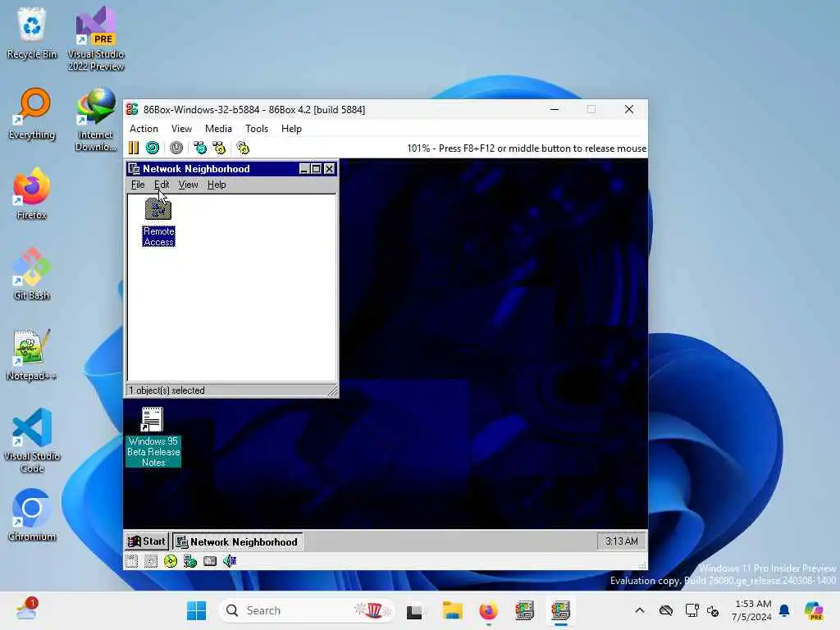This screenshot has height=630, width=840.
Task: Open Help menu in Network Neighborhood
Action: pos(217,185)
